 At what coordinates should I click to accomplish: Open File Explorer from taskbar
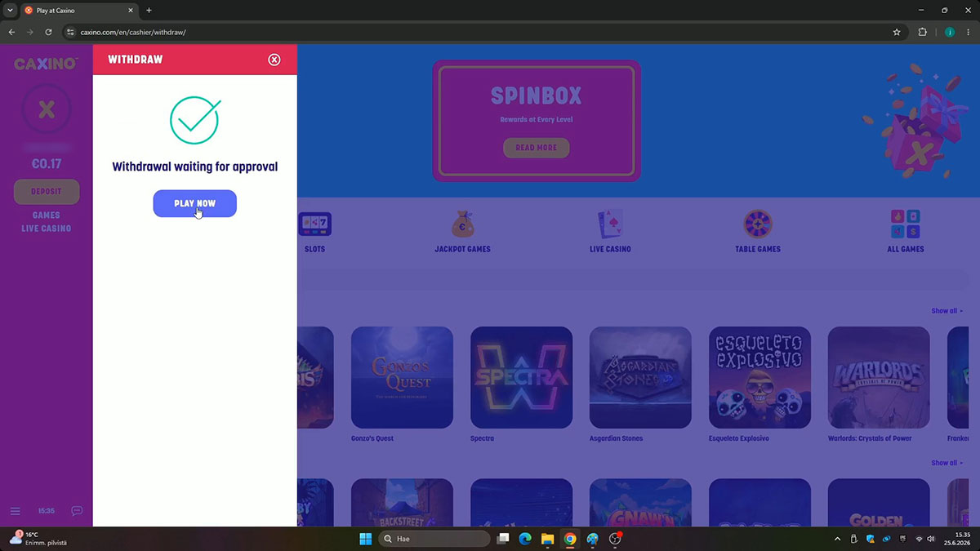[547, 539]
